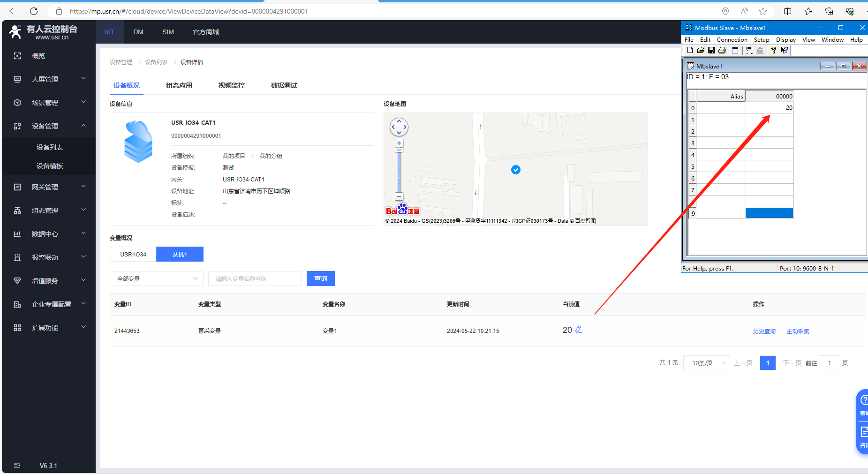Image resolution: width=868 pixels, height=474 pixels.
Task: Edit current value with the pencil icon
Action: [x=579, y=330]
